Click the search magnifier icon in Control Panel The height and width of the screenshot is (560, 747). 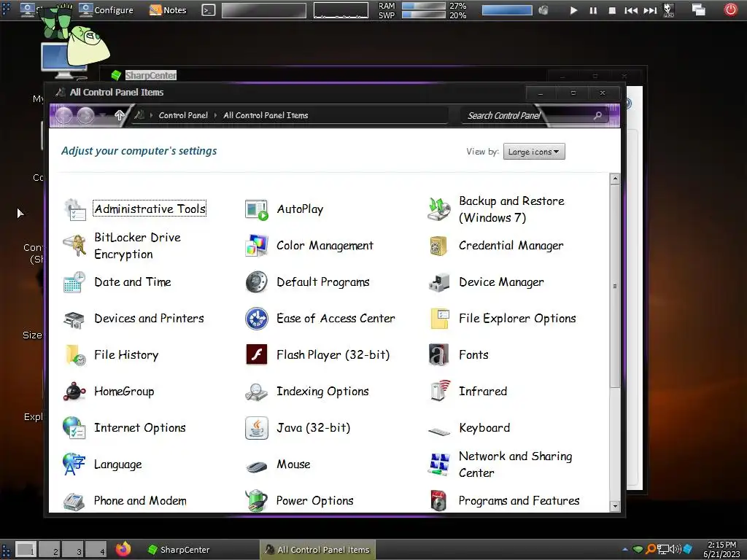(x=597, y=116)
